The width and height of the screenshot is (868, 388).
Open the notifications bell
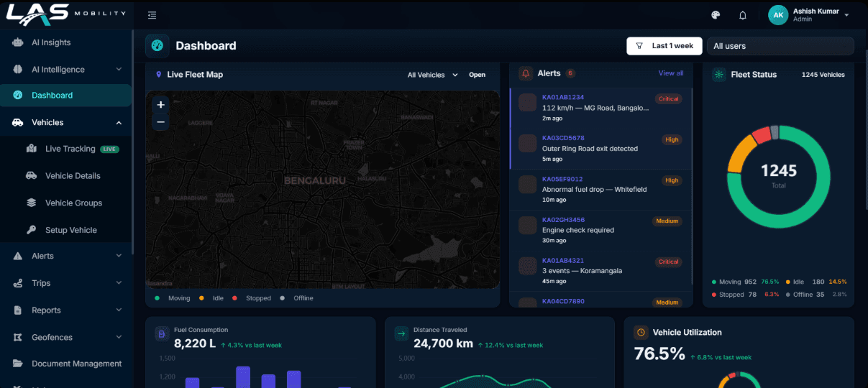[x=743, y=15]
